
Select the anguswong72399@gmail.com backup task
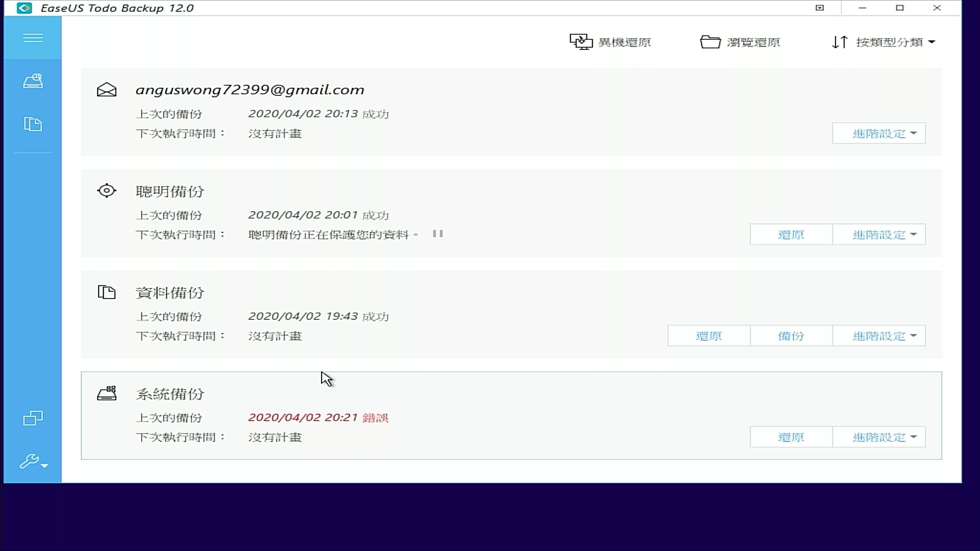250,90
